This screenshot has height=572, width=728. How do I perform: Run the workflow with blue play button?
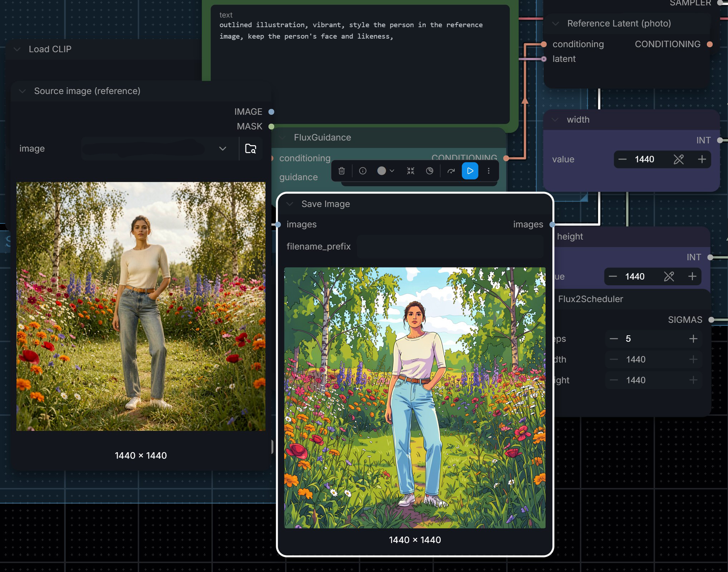470,171
